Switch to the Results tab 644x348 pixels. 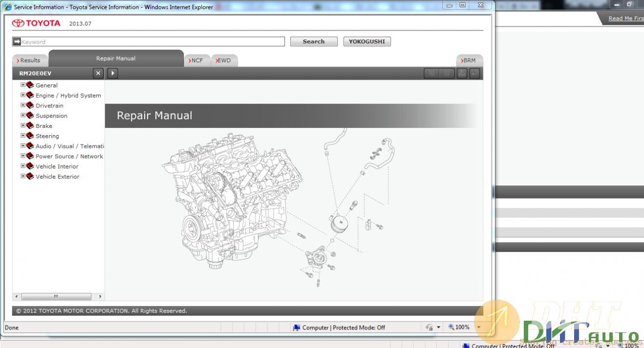pos(29,61)
